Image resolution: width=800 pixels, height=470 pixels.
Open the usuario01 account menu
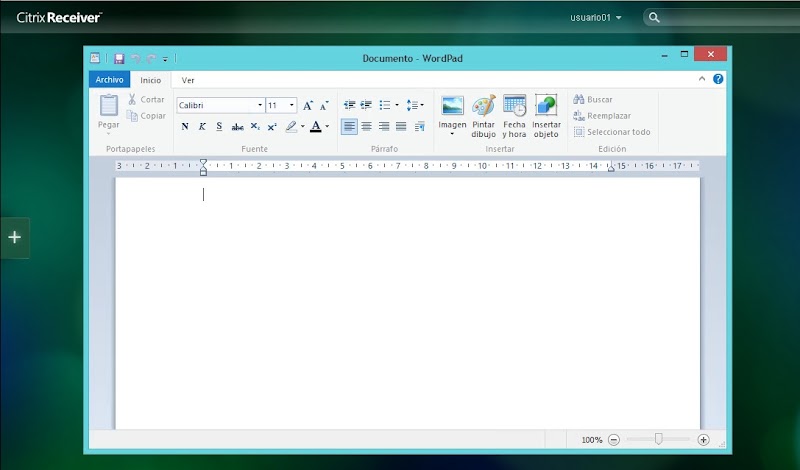(595, 17)
